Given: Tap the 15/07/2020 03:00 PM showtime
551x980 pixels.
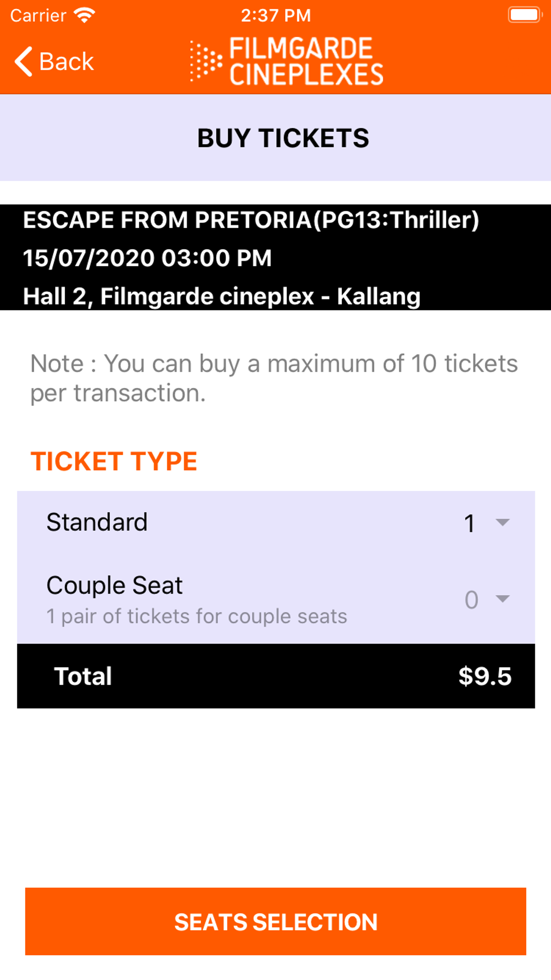Looking at the screenshot, I should click(x=147, y=258).
